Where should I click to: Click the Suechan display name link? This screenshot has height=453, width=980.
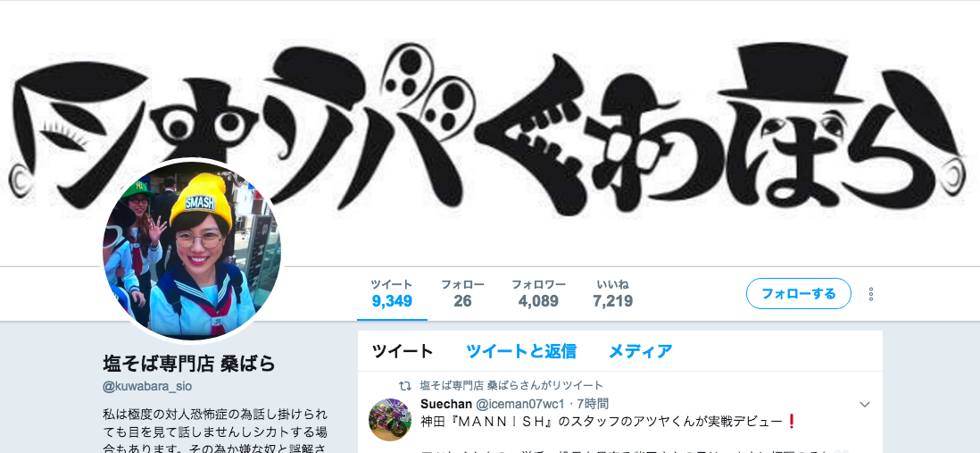[446, 404]
